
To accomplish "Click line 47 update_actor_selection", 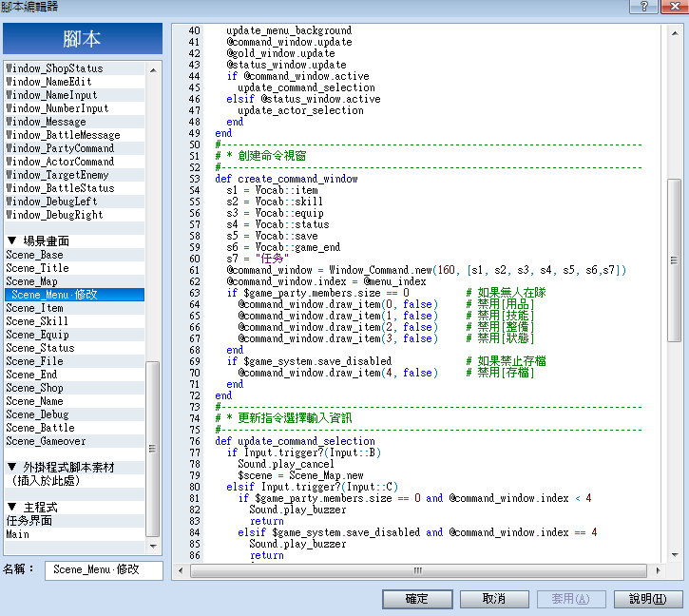I will click(x=300, y=110).
